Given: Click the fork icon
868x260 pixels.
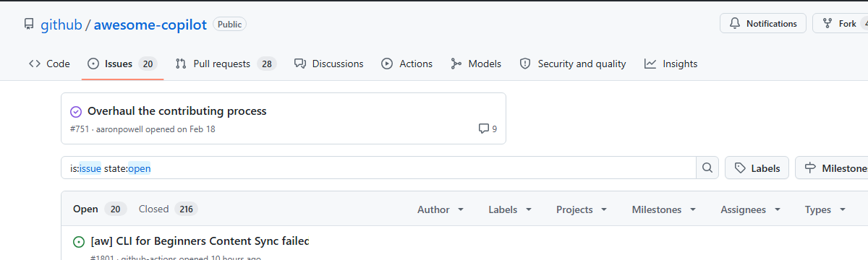Looking at the screenshot, I should (827, 24).
